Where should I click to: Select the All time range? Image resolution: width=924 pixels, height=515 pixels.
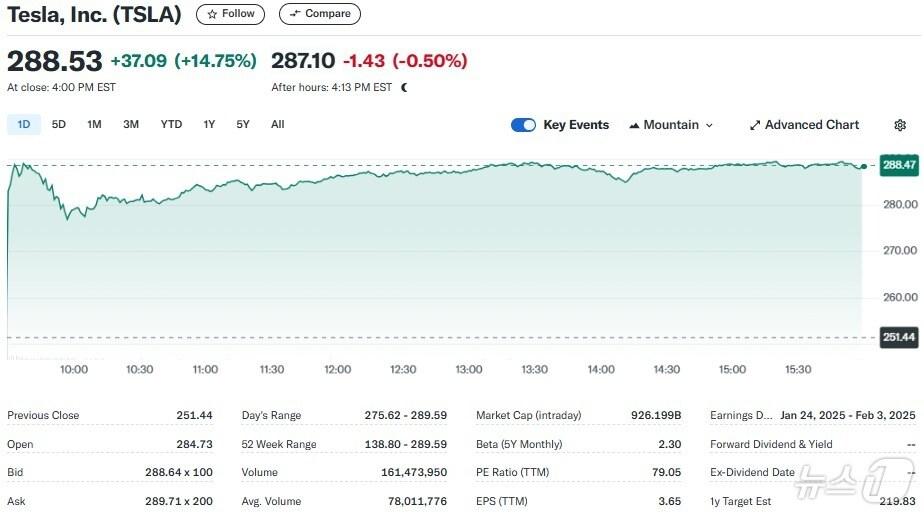tap(277, 124)
